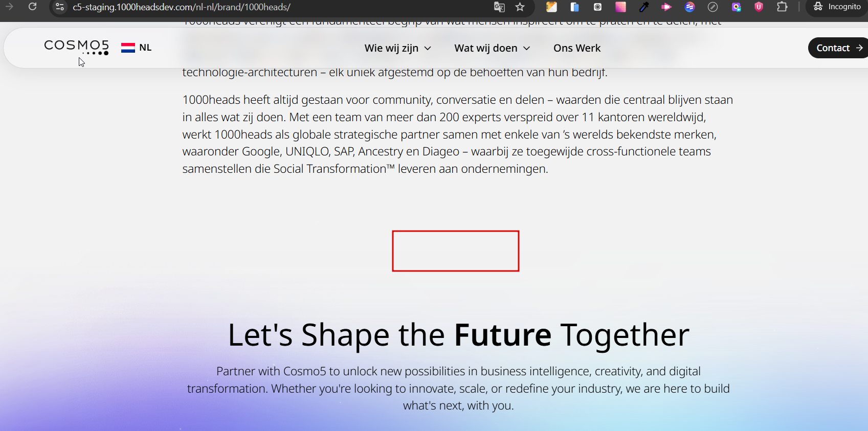The image size is (868, 431).
Task: Activate the color picker eyedropper extension
Action: point(644,7)
